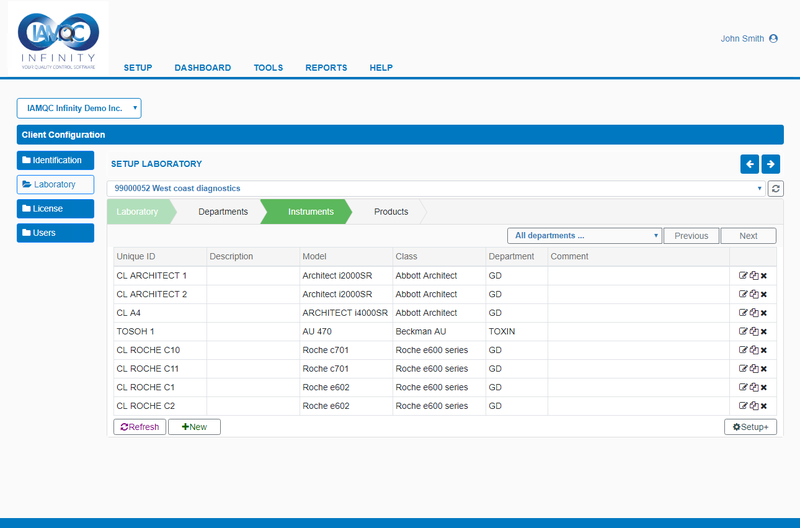The width and height of the screenshot is (800, 528).
Task: Copy the TOSOH 1 instrument
Action: tap(754, 331)
